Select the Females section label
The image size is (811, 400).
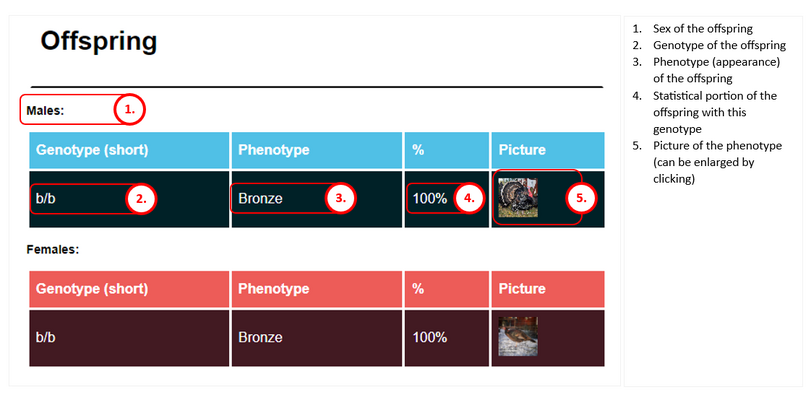[53, 250]
